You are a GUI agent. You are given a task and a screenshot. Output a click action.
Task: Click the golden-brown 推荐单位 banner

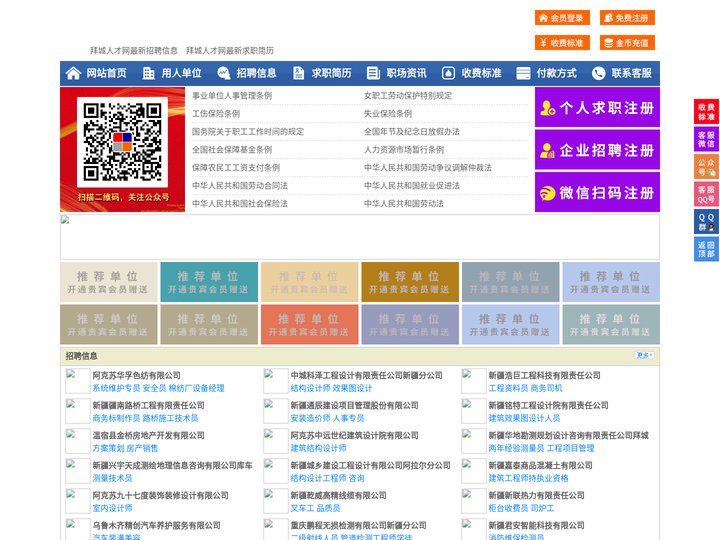pyautogui.click(x=410, y=282)
